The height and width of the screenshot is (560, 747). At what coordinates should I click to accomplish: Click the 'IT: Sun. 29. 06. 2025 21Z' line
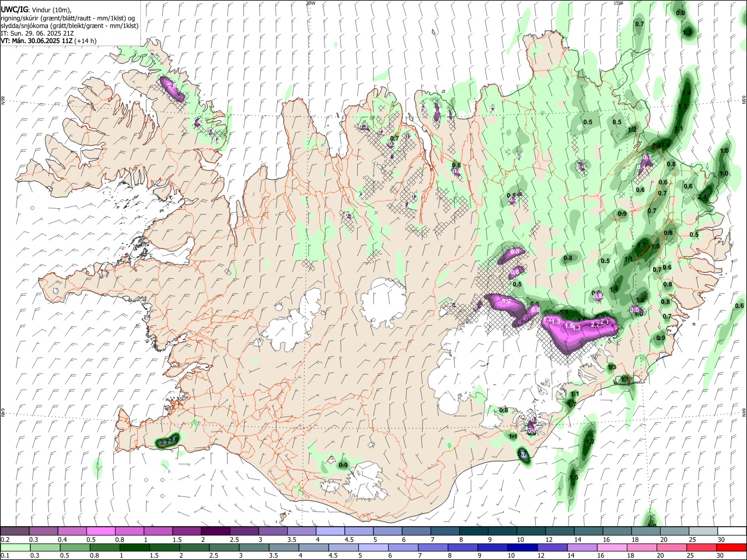tap(37, 33)
